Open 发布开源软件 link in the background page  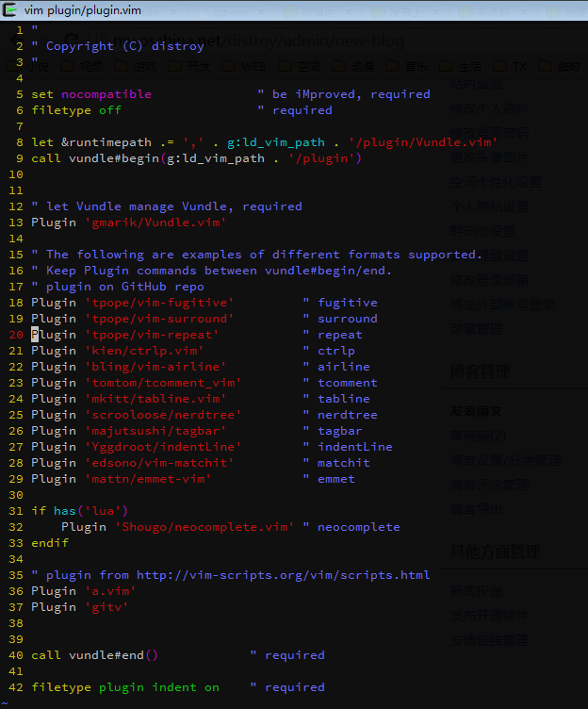point(489,616)
